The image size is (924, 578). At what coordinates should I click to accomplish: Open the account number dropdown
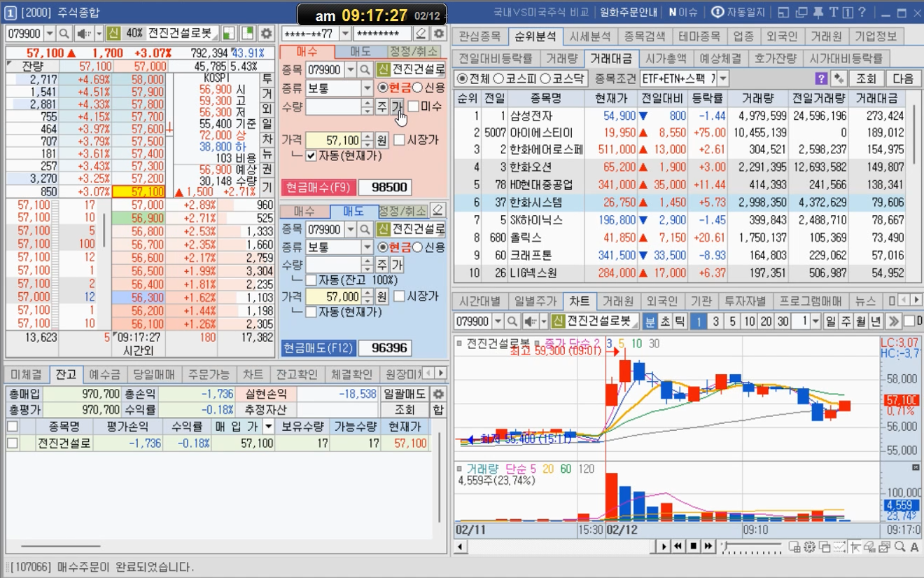point(345,34)
